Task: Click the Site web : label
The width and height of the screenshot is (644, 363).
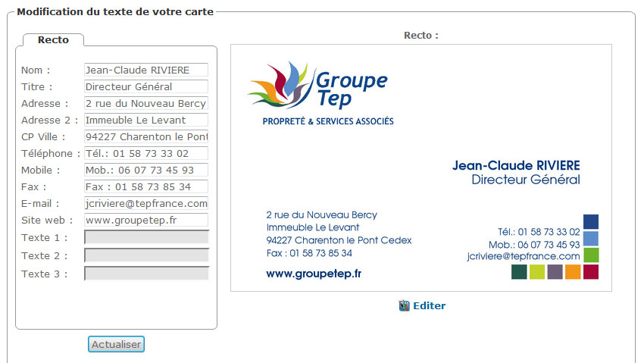Action: point(47,220)
